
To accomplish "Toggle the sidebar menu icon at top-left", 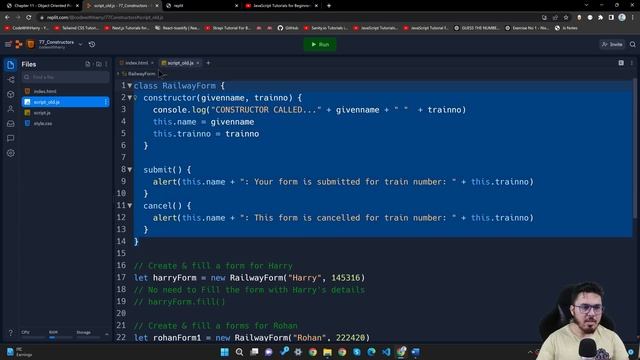I will [8, 44].
